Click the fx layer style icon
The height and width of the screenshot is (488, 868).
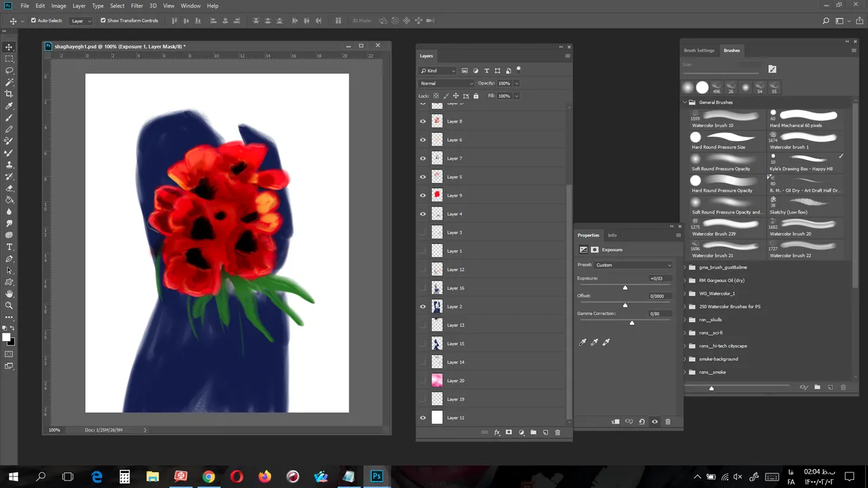(x=496, y=432)
